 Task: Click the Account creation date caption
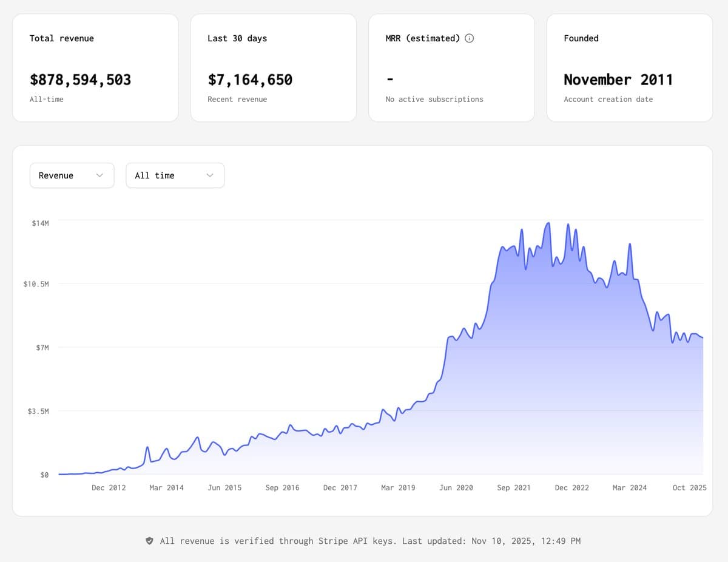click(608, 99)
